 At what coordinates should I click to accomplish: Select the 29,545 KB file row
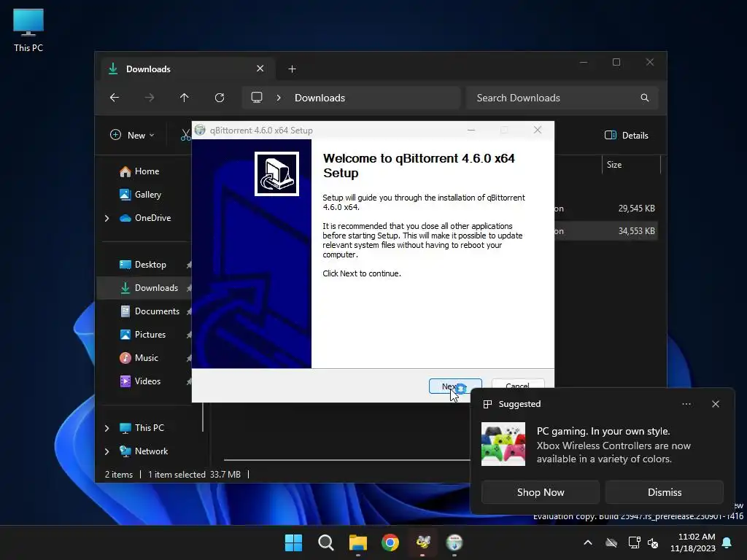(x=605, y=209)
